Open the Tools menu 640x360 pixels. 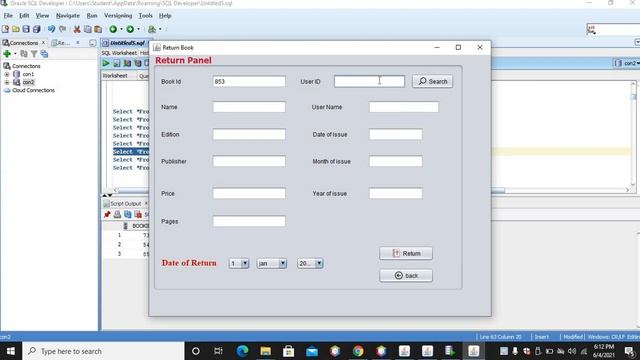tap(145, 16)
